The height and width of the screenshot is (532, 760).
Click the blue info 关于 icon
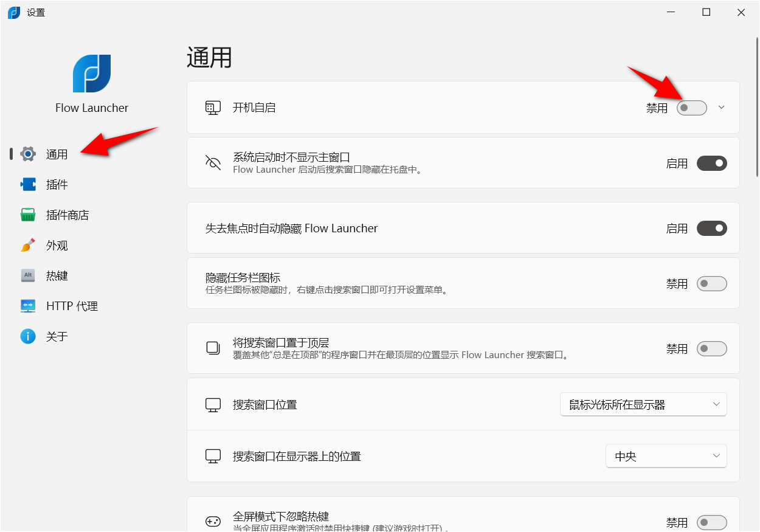coord(28,336)
